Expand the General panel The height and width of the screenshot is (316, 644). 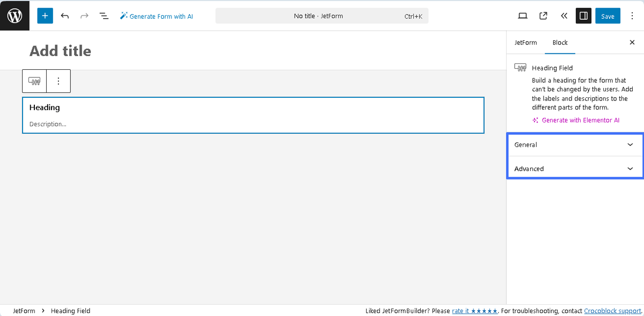(x=575, y=145)
